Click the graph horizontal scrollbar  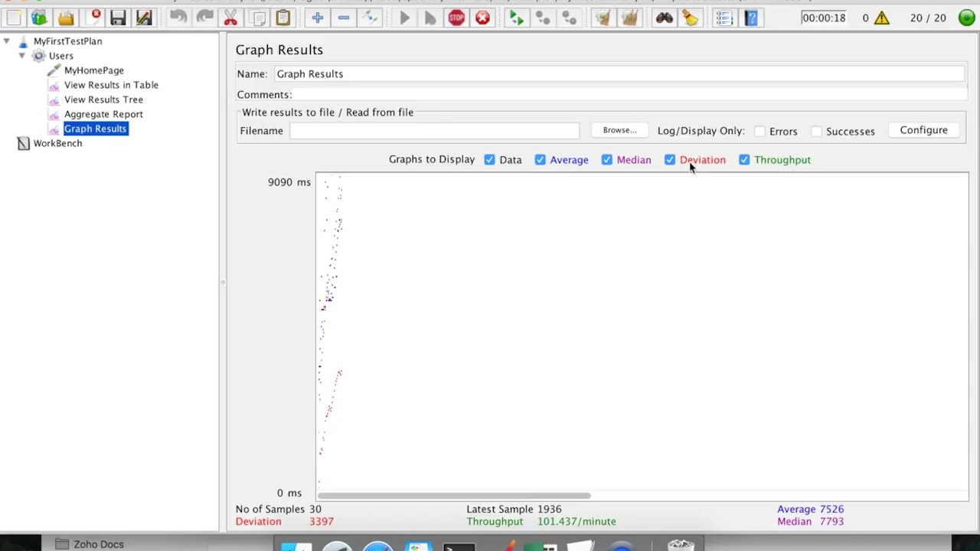tap(454, 496)
